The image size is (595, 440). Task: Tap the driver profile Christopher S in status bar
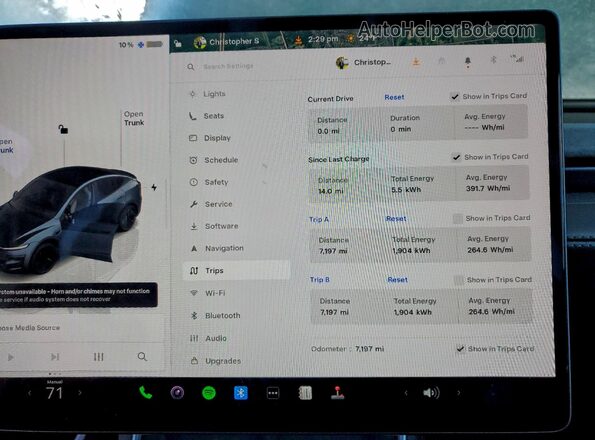click(x=227, y=42)
